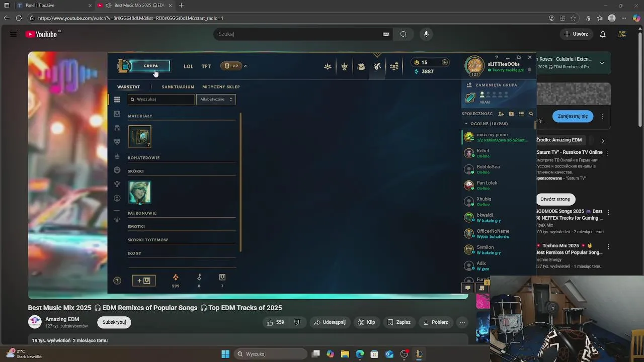Click the grid all-items filter icon in Warsztat

(117, 100)
